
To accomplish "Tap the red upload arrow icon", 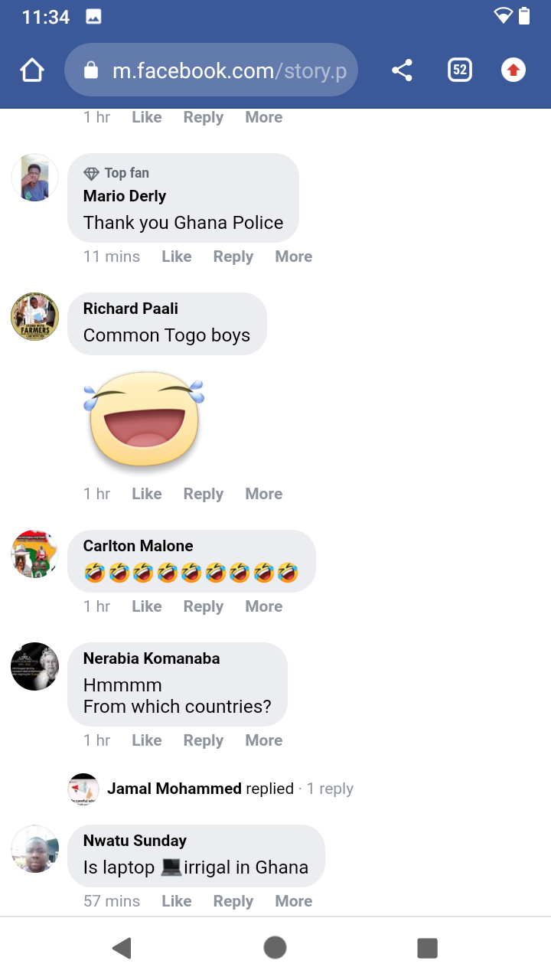I will click(x=513, y=70).
